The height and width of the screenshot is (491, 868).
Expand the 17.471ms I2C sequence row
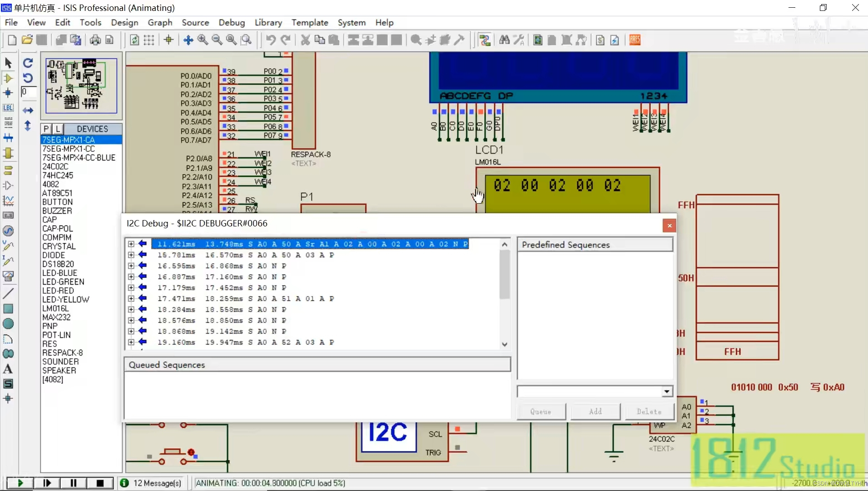tap(131, 299)
